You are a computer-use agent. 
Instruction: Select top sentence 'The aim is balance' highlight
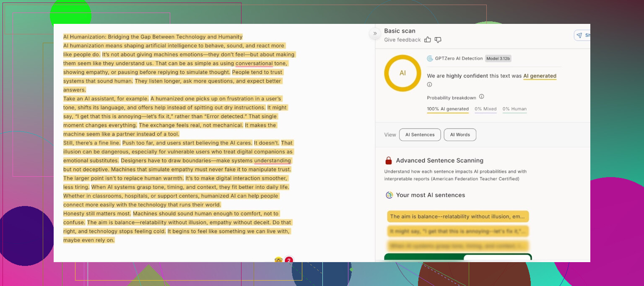coord(458,216)
